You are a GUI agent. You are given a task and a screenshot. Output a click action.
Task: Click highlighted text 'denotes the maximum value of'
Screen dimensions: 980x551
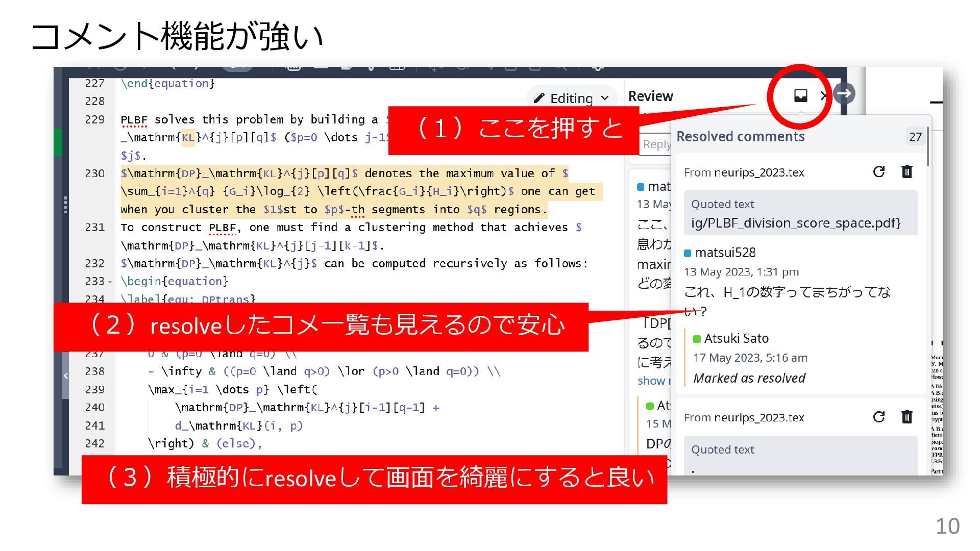tap(459, 174)
